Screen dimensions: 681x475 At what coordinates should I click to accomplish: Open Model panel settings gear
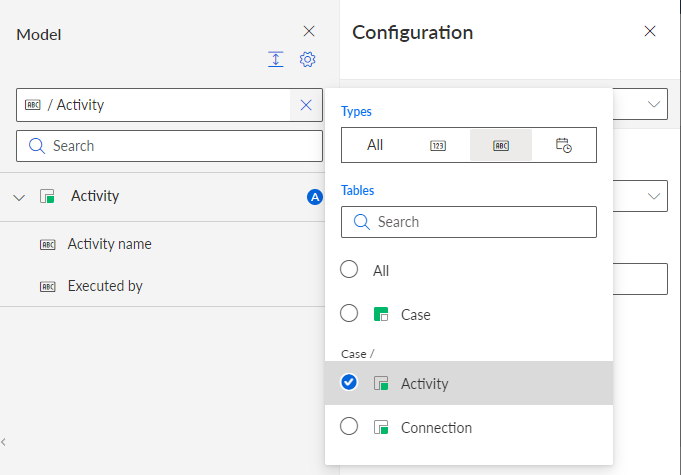[x=307, y=59]
